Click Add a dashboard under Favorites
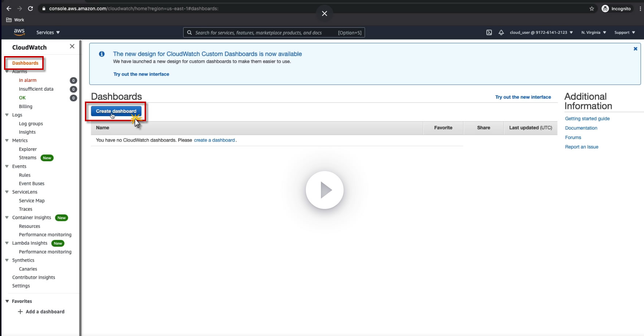Screen dimensions: 644x336 click(45, 312)
